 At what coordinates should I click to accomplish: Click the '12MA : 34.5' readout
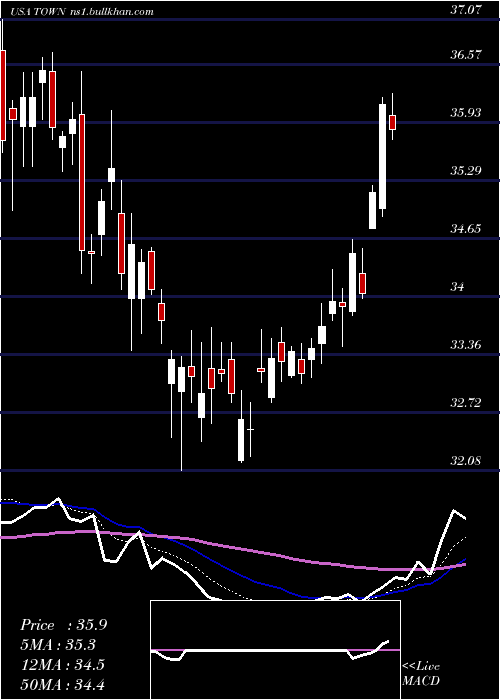62,665
